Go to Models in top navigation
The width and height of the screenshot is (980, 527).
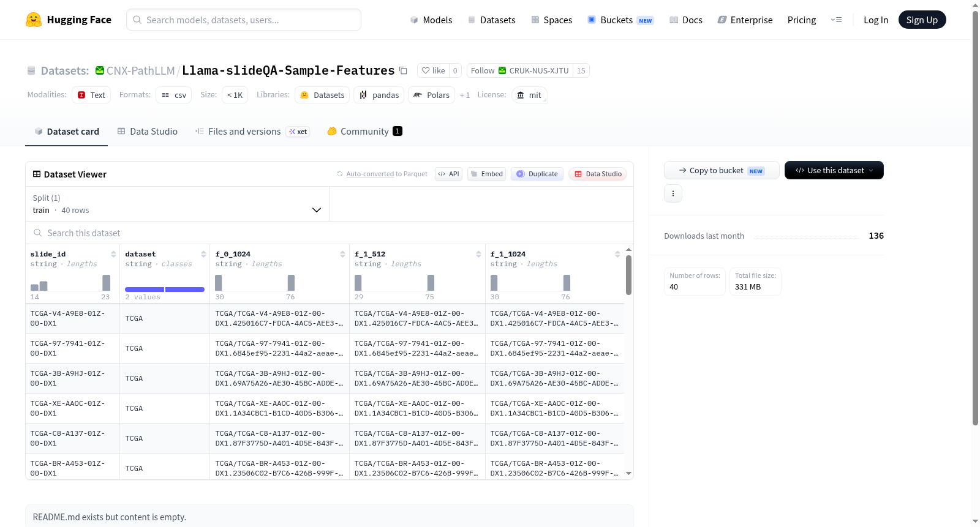[431, 20]
